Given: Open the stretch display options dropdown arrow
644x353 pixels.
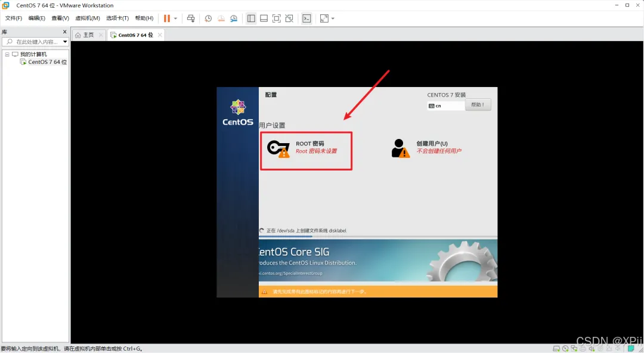Looking at the screenshot, I should [x=333, y=18].
